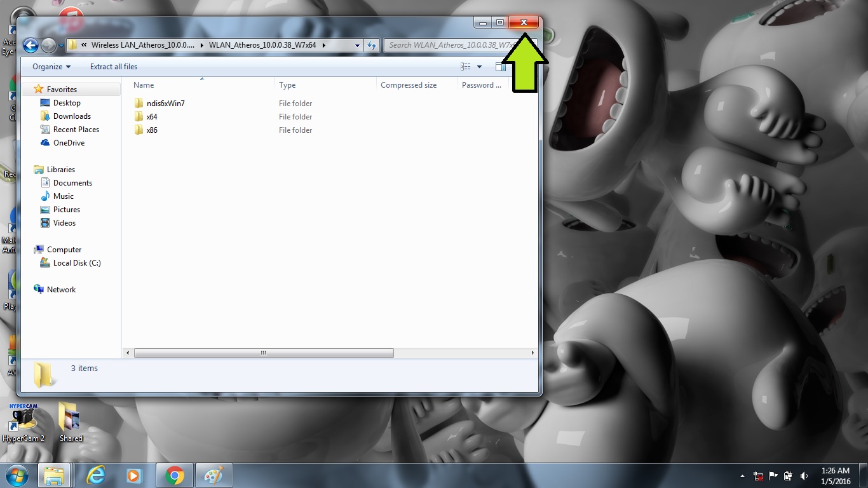Viewport: 868px width, 488px height.
Task: Launch Windows Media Player from taskbar
Action: pyautogui.click(x=134, y=476)
